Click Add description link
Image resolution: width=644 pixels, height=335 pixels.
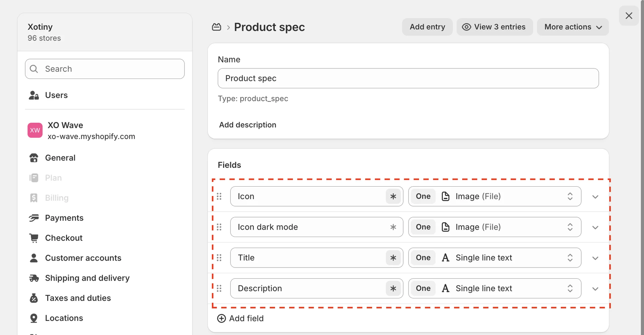click(248, 125)
